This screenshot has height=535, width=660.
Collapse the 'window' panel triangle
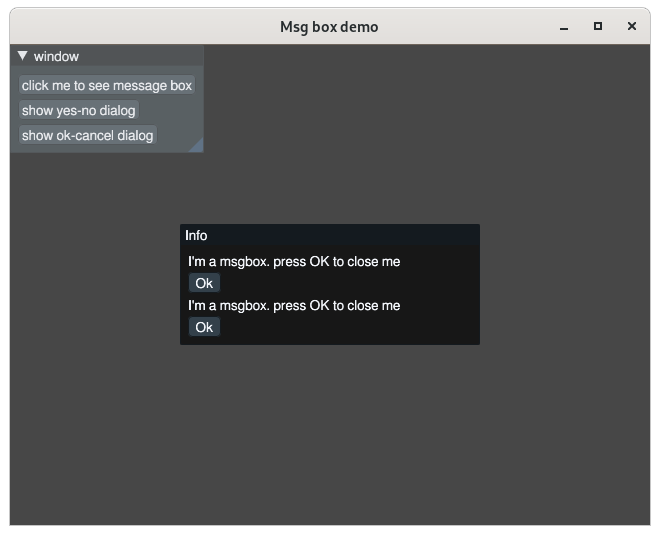click(x=23, y=56)
